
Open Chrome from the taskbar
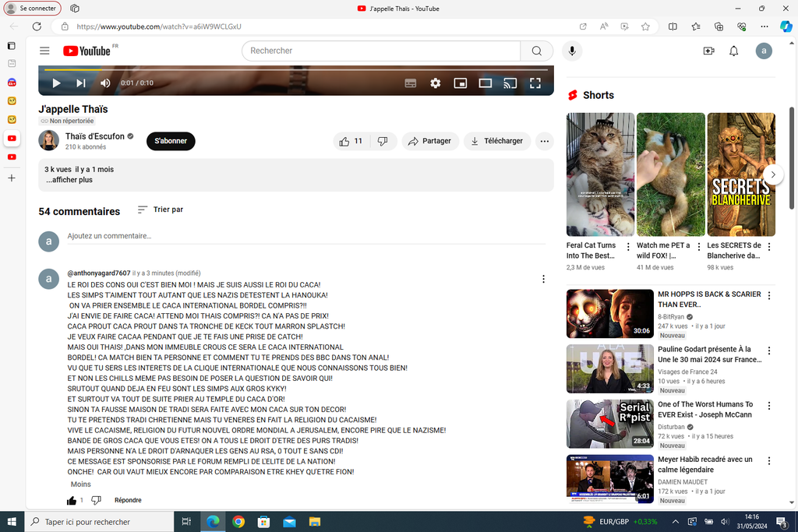[238, 522]
